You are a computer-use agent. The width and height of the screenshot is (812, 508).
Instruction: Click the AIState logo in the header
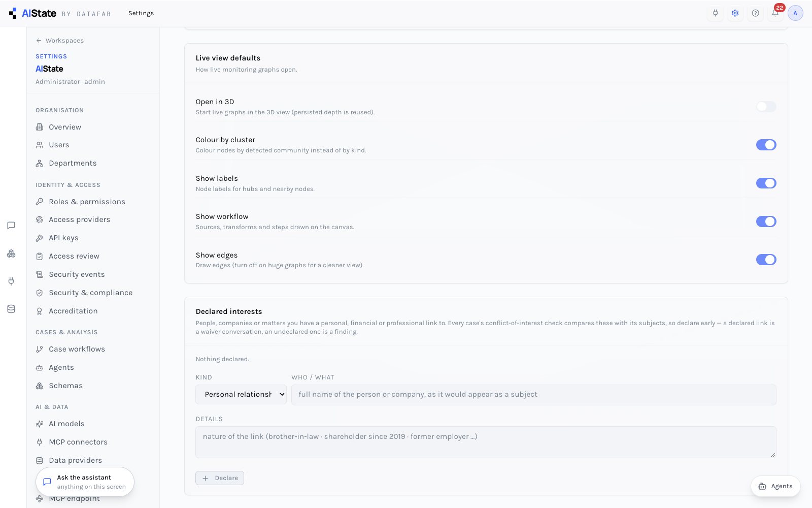(33, 13)
